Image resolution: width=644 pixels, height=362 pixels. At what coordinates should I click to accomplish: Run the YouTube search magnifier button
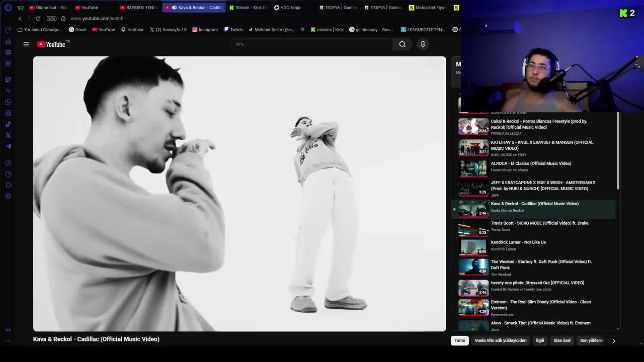tap(403, 44)
